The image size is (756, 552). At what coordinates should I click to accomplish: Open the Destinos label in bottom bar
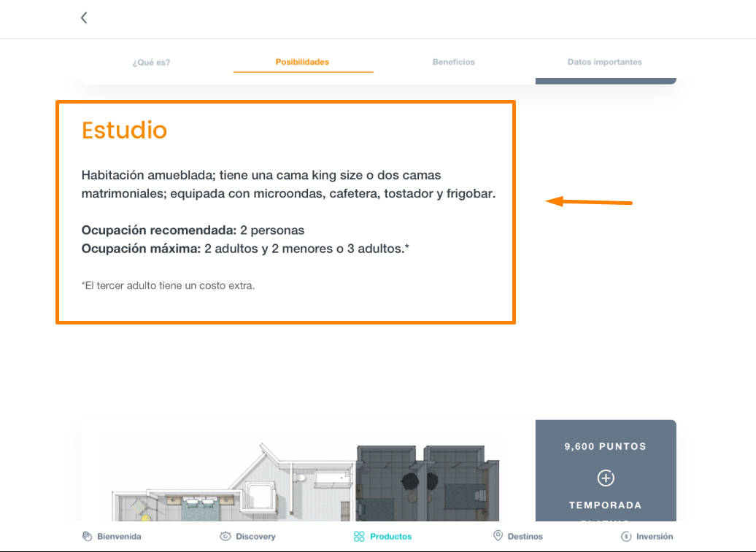click(x=525, y=536)
